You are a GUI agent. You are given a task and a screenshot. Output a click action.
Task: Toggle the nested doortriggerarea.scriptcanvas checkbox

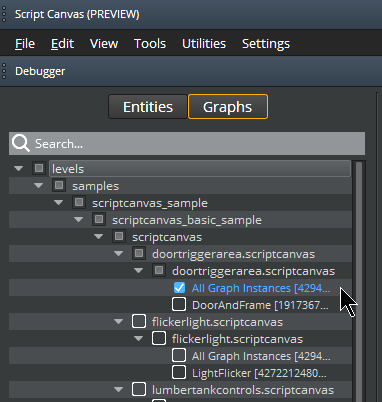(159, 270)
